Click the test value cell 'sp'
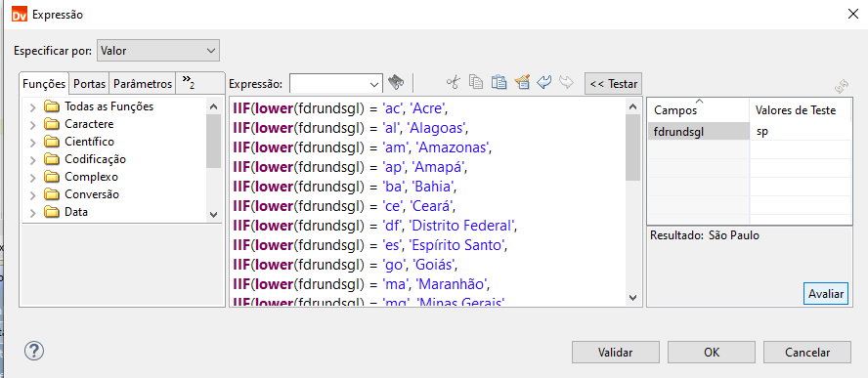The image size is (868, 378). coord(801,131)
